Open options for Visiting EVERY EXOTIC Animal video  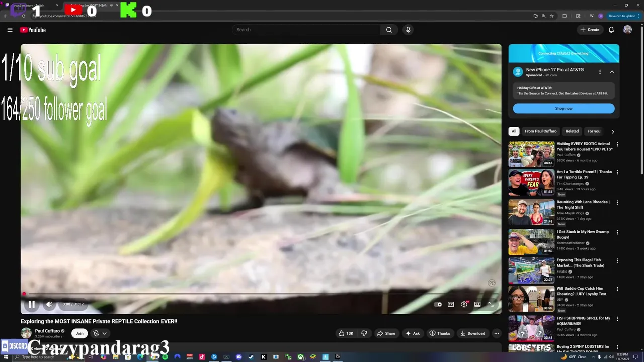pos(617,144)
